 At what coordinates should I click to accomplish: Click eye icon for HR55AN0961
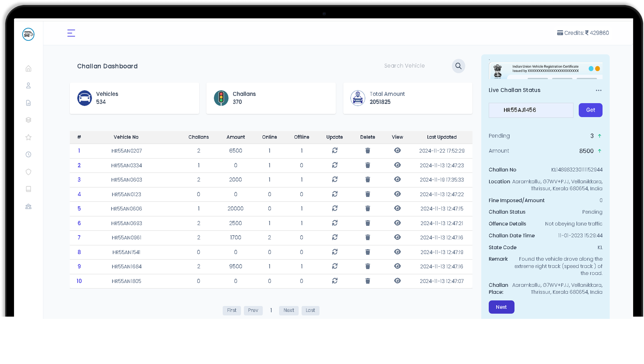coord(397,237)
